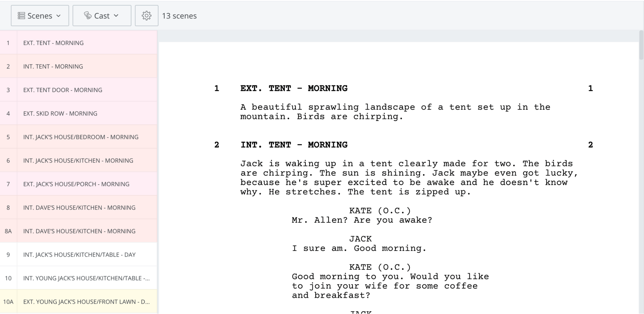Click dialogue line Mr. Allen? Are you awake?
This screenshot has width=644, height=314.
click(x=362, y=220)
